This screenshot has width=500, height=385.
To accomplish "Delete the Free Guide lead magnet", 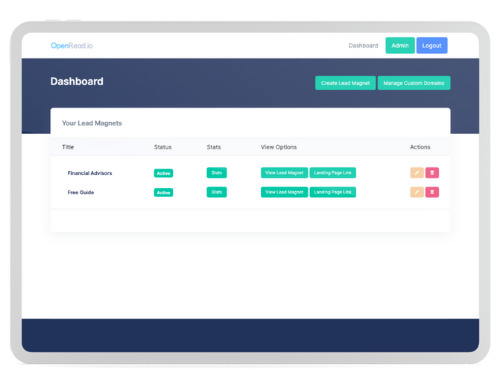I will click(432, 192).
